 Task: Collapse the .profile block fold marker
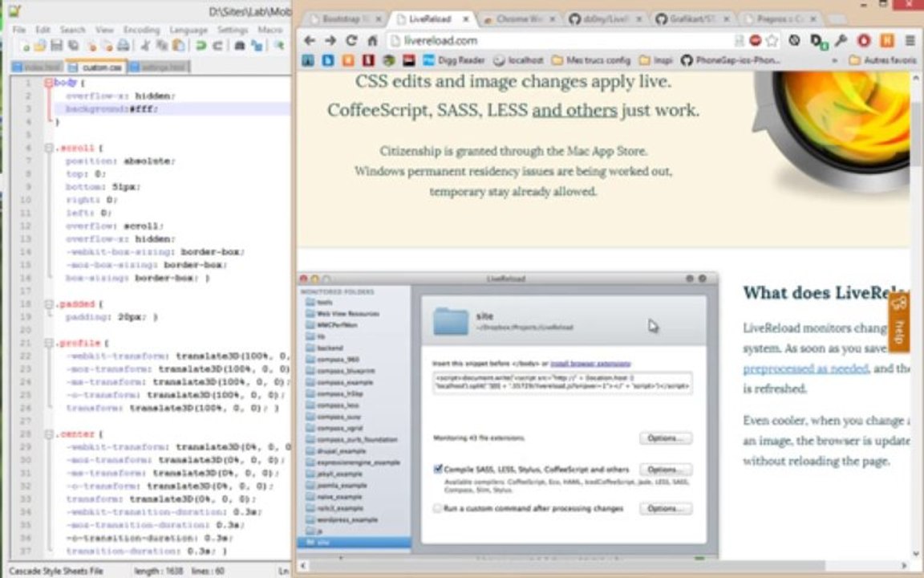coord(49,344)
